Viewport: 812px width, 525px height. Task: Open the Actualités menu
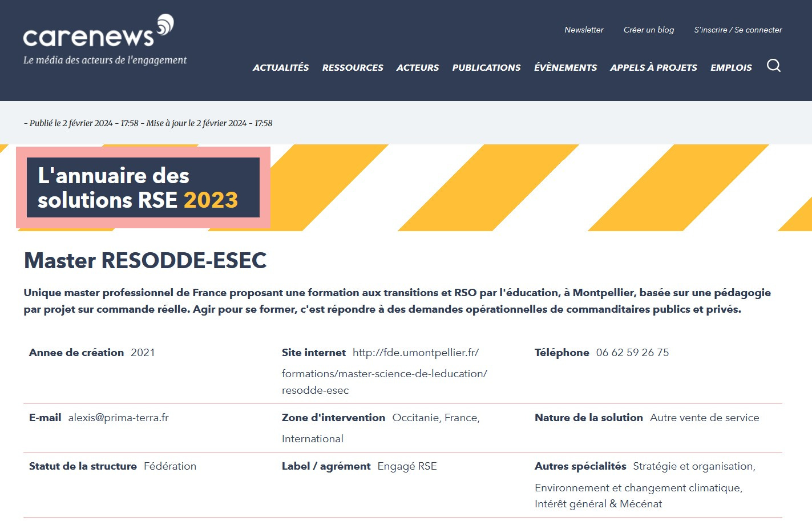point(281,67)
